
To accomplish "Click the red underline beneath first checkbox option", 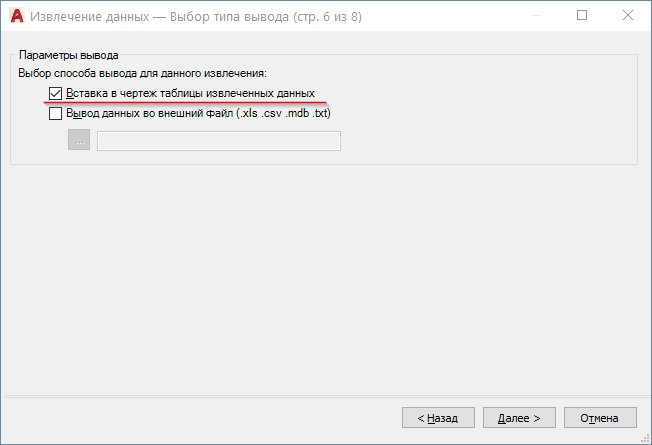I will coord(185,101).
